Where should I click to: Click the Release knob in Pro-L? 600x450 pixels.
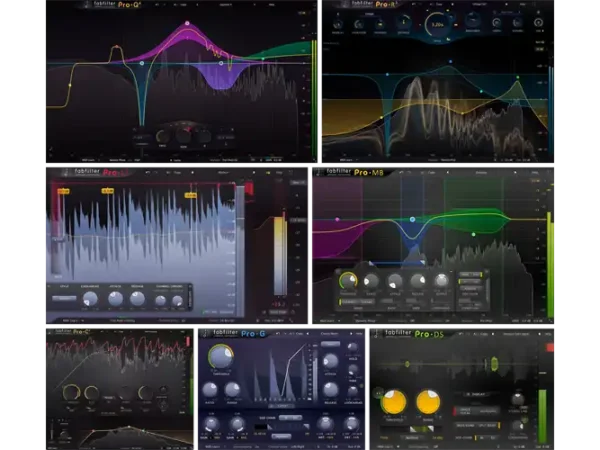137,298
